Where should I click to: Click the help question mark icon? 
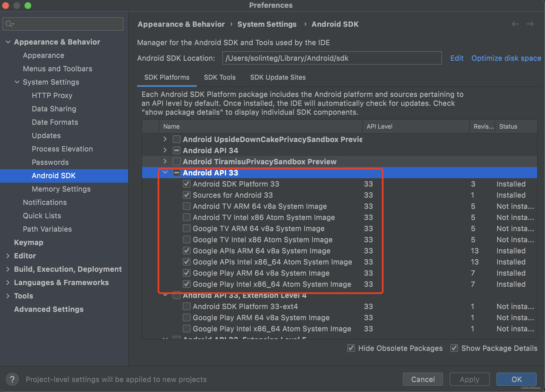click(x=12, y=379)
